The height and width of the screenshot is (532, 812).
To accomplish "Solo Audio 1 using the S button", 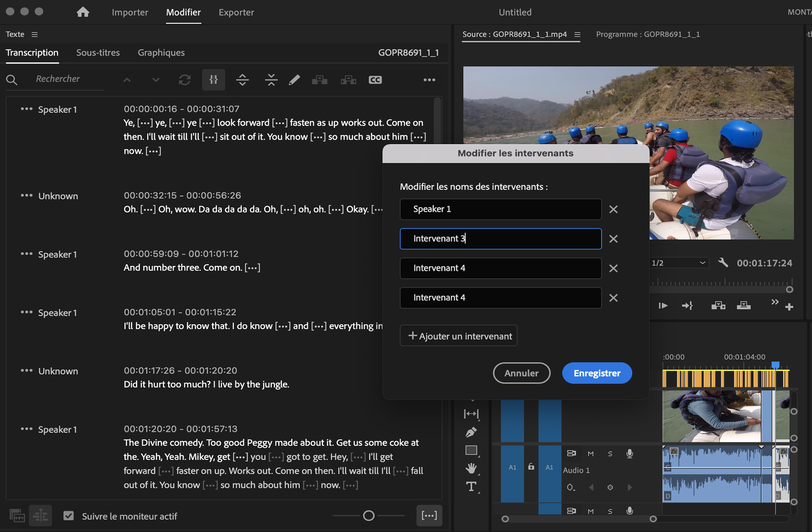I will click(x=610, y=454).
